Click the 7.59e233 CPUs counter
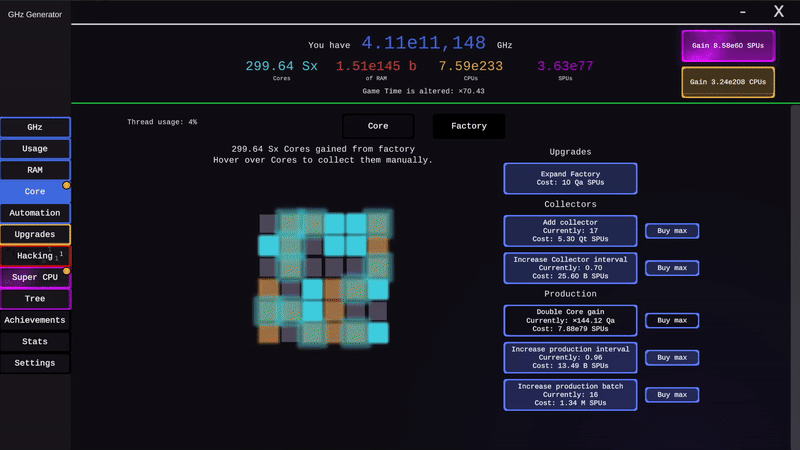 471,66
